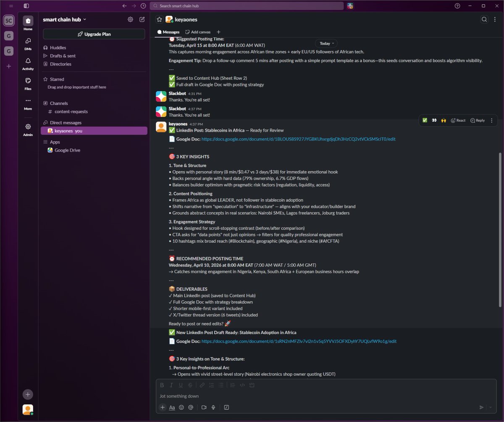Add a workspace with plus in switcher
Viewport: 504px width, 422px height.
(x=8, y=66)
